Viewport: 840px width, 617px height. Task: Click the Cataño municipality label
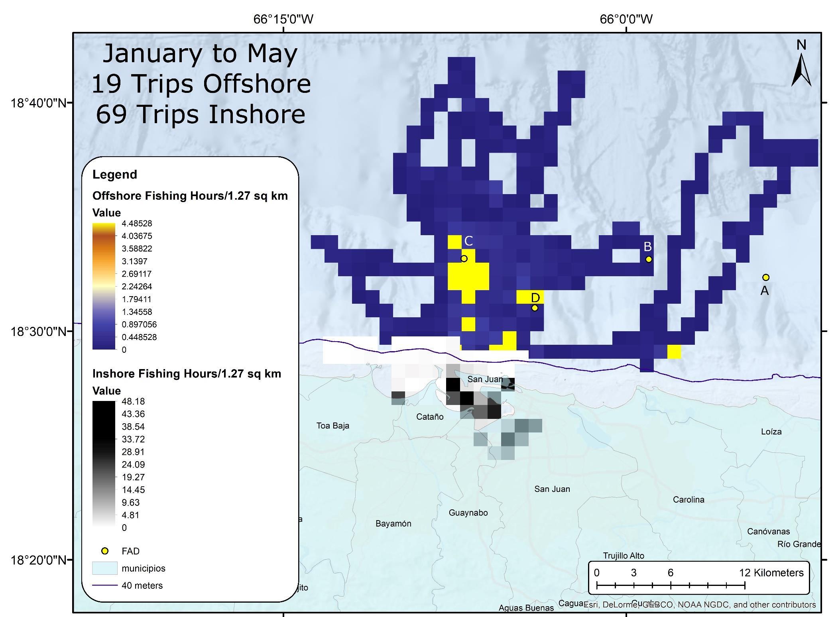coord(429,417)
